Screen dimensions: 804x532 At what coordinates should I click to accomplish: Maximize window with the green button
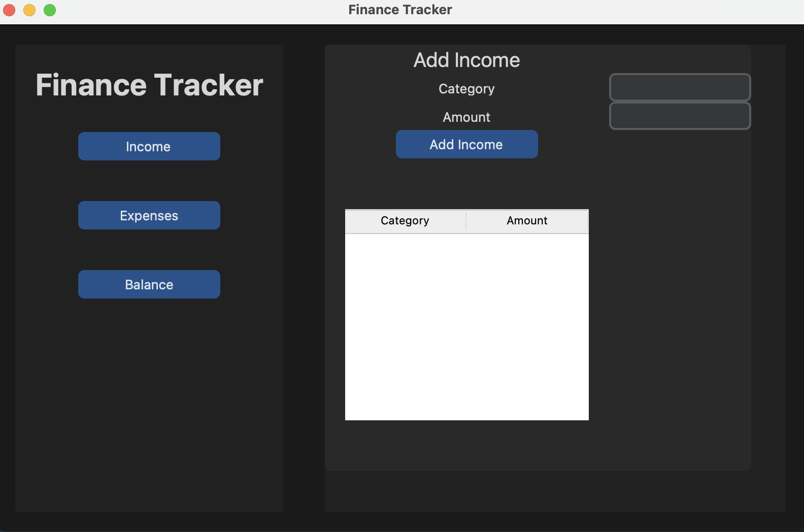point(50,10)
